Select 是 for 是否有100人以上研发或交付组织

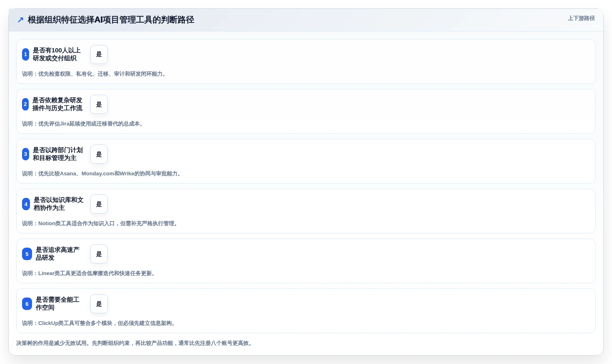click(99, 54)
